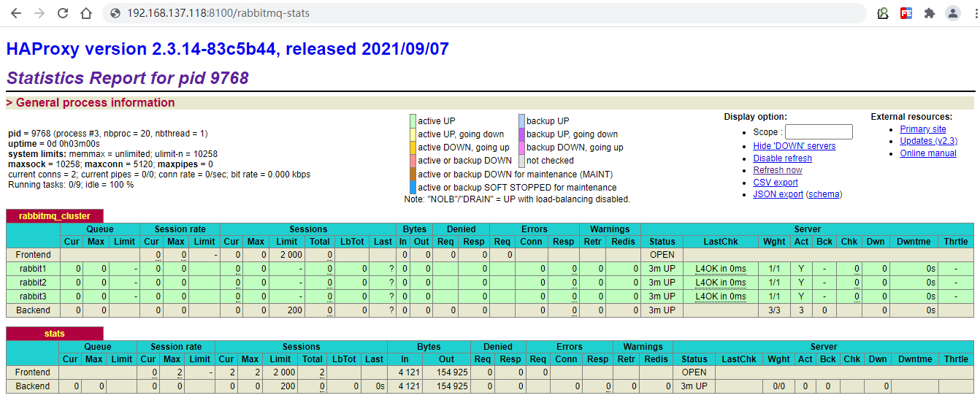Click stats Backend weight 0/0 cell
Screen dimensions: 980x398
click(x=779, y=386)
